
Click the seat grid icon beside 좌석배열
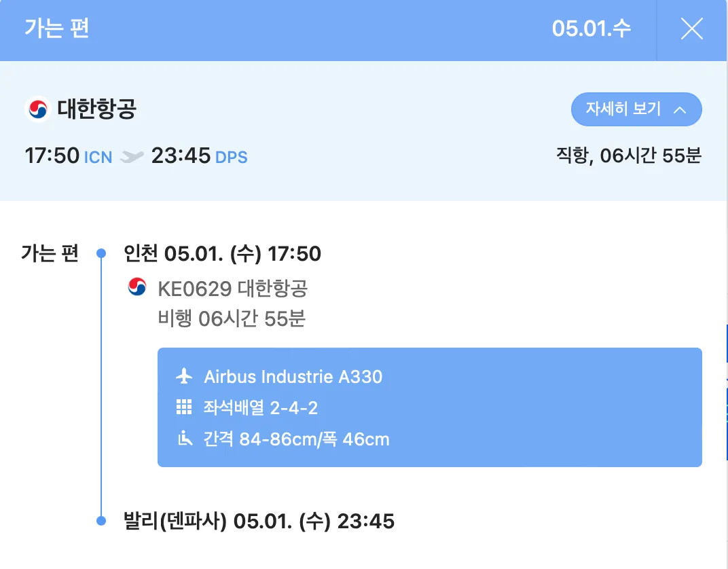(x=183, y=407)
